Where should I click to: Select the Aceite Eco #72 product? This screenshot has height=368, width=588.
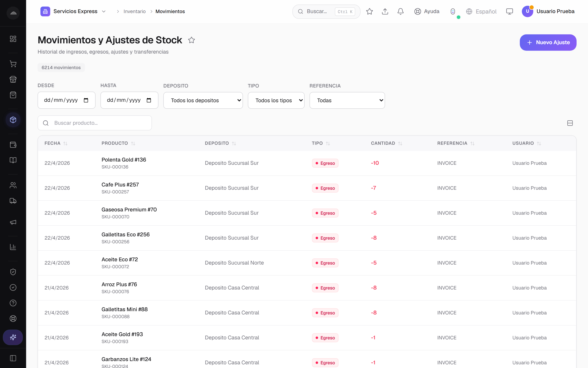(x=120, y=259)
